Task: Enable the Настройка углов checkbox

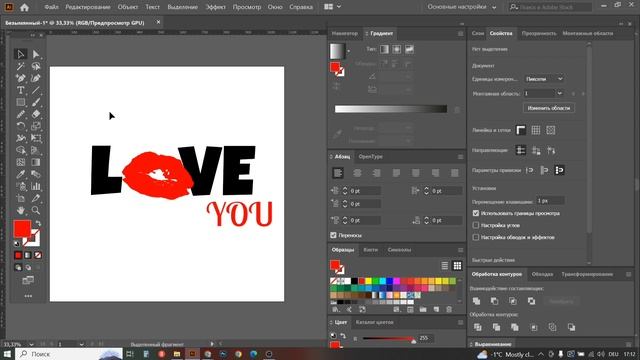Action: (x=476, y=225)
